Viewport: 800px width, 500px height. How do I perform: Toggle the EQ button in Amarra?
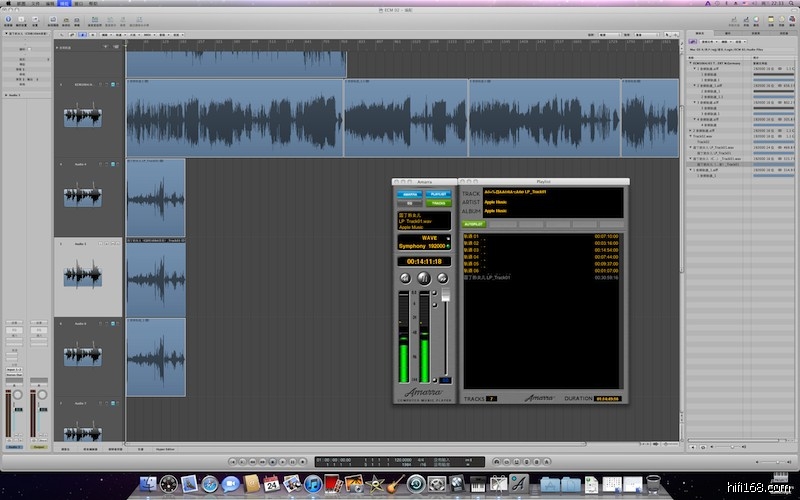(x=409, y=202)
